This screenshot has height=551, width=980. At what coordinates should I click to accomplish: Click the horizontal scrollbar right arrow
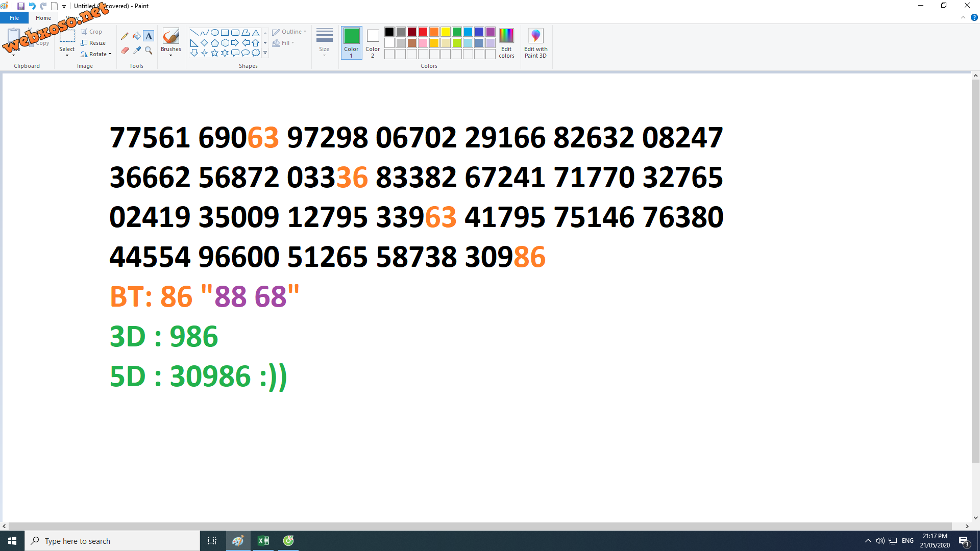[x=967, y=526]
